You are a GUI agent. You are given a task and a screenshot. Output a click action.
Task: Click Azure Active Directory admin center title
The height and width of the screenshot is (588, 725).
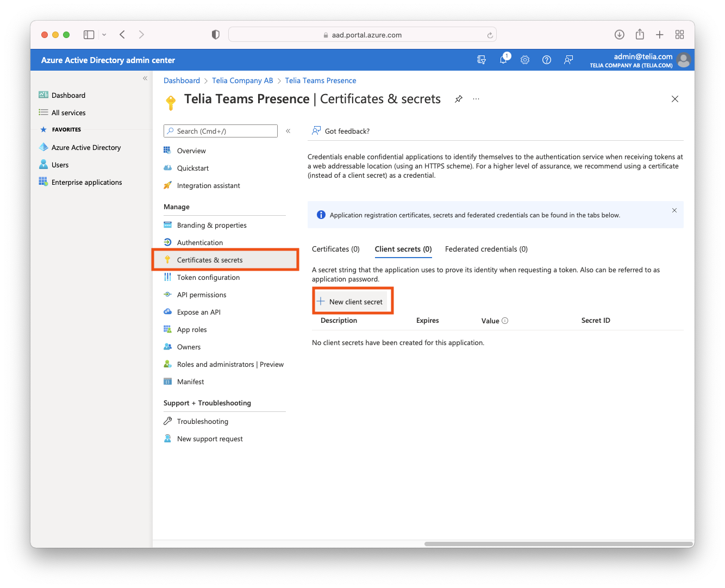point(108,60)
